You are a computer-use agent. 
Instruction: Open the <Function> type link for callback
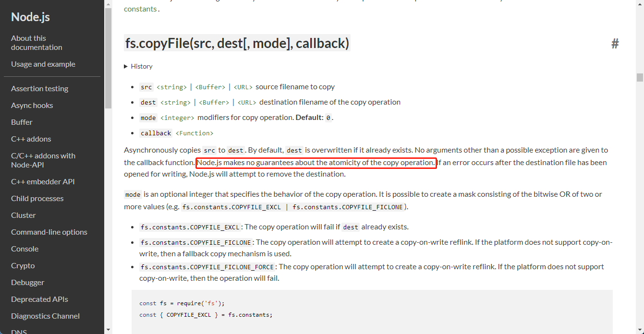tap(194, 133)
